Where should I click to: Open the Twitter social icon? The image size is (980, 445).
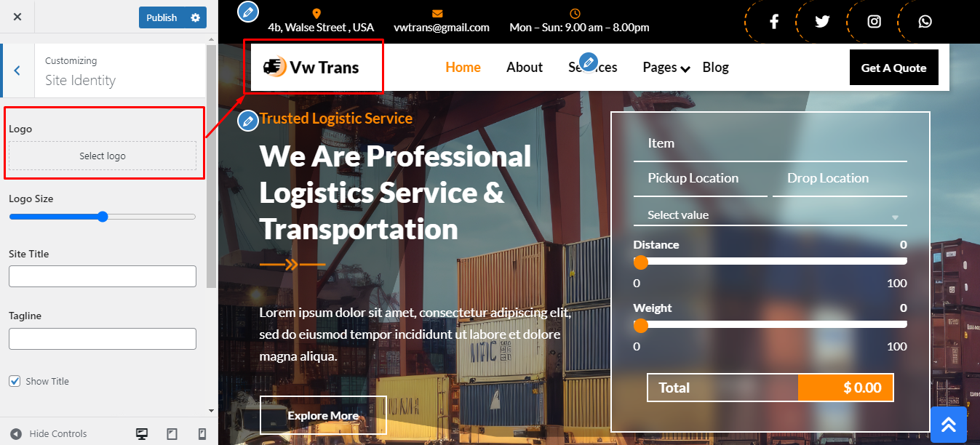click(822, 22)
